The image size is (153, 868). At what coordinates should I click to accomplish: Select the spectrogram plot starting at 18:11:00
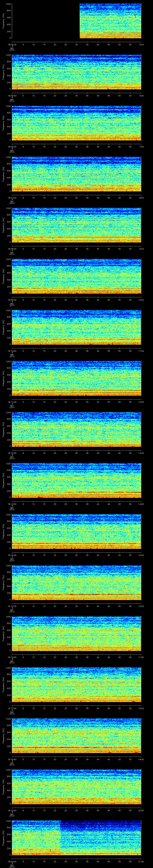point(77,378)
